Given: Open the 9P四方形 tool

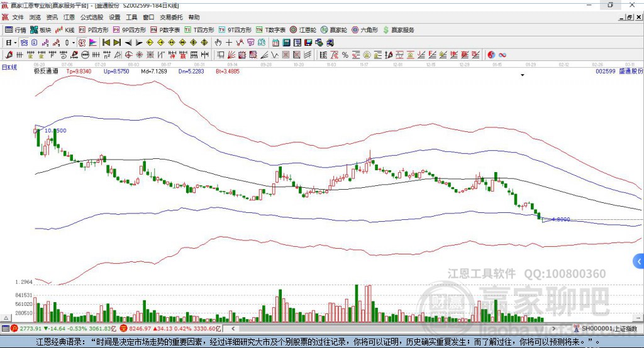Looking at the screenshot, I should [x=130, y=30].
